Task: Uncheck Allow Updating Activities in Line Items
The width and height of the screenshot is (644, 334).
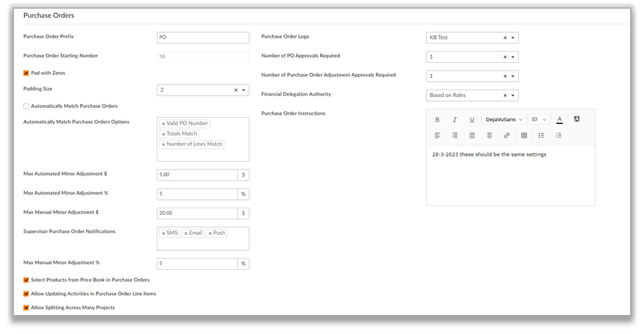Action: (x=26, y=294)
